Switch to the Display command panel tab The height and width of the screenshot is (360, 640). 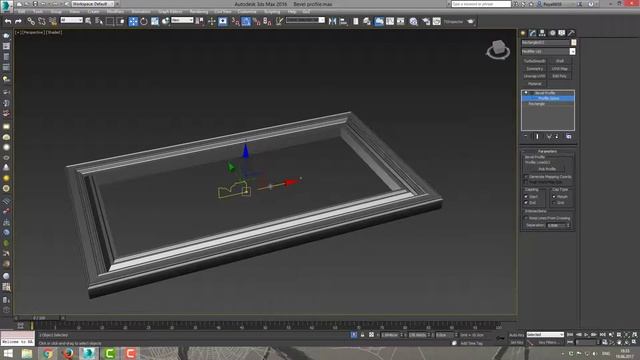pos(562,33)
